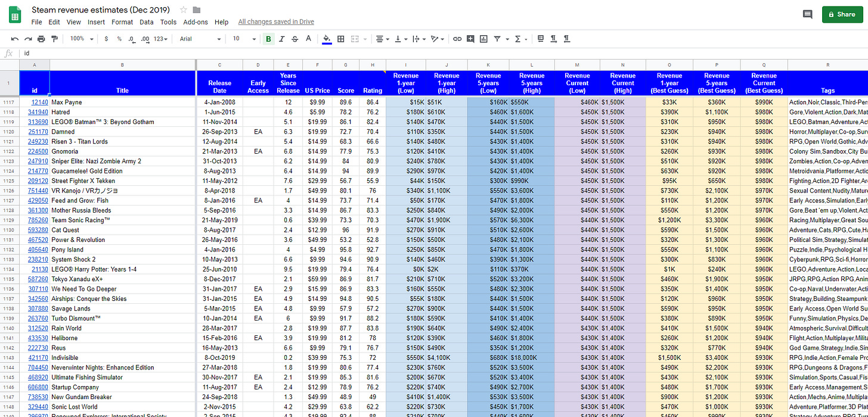Screen dimensions: 868x417
Task: Click the Insert link icon
Action: pyautogui.click(x=457, y=39)
